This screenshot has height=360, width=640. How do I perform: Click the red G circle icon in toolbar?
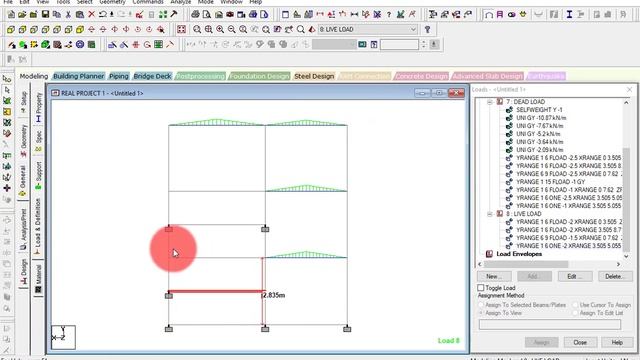(x=147, y=44)
